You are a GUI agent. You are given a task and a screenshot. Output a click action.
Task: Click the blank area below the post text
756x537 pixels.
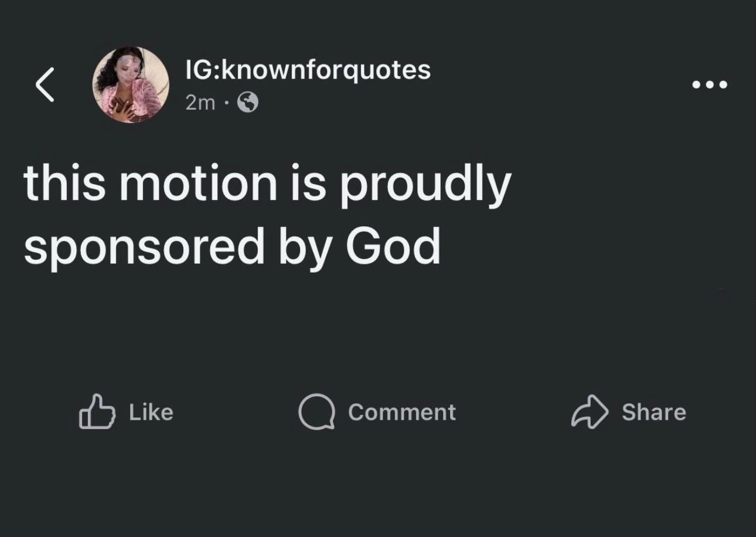click(x=378, y=328)
